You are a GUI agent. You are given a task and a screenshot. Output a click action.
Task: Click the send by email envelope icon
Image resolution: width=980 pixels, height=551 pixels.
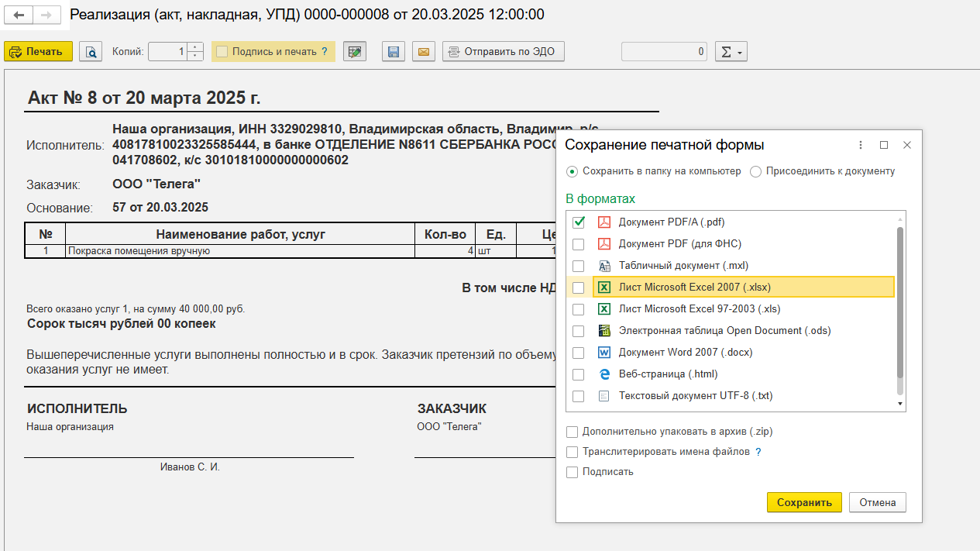coord(423,52)
